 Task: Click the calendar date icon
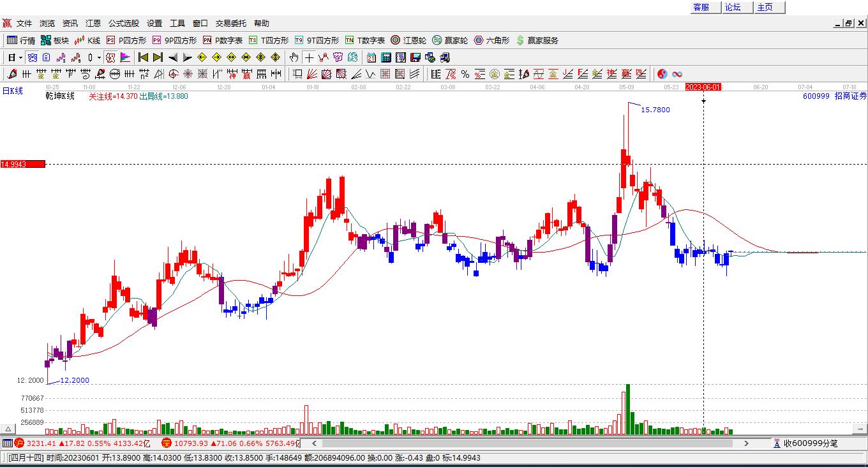pyautogui.click(x=371, y=57)
